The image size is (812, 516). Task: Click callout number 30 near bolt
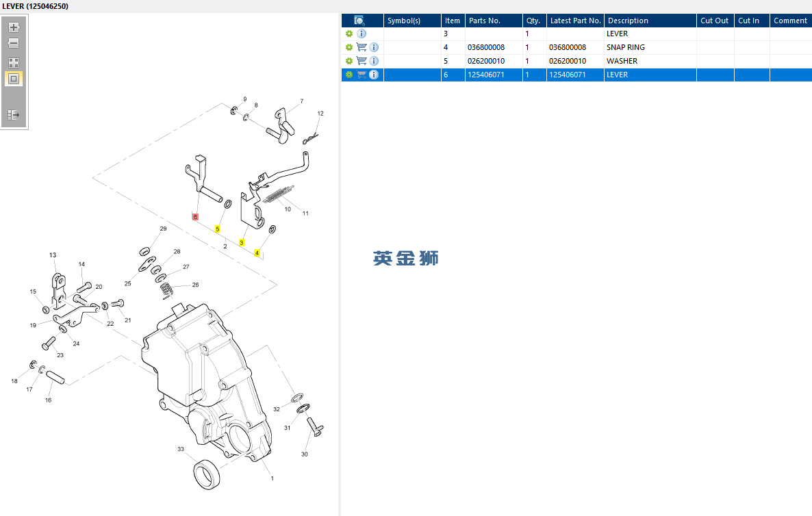(x=305, y=454)
